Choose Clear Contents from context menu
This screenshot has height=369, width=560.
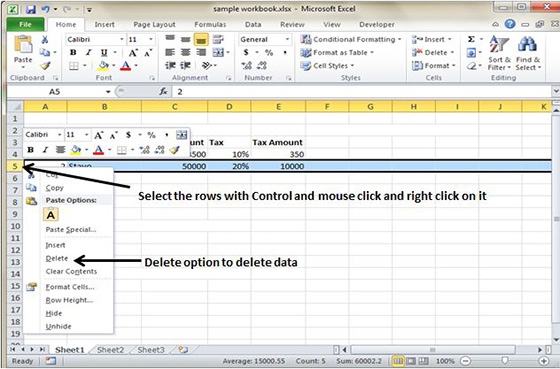71,271
